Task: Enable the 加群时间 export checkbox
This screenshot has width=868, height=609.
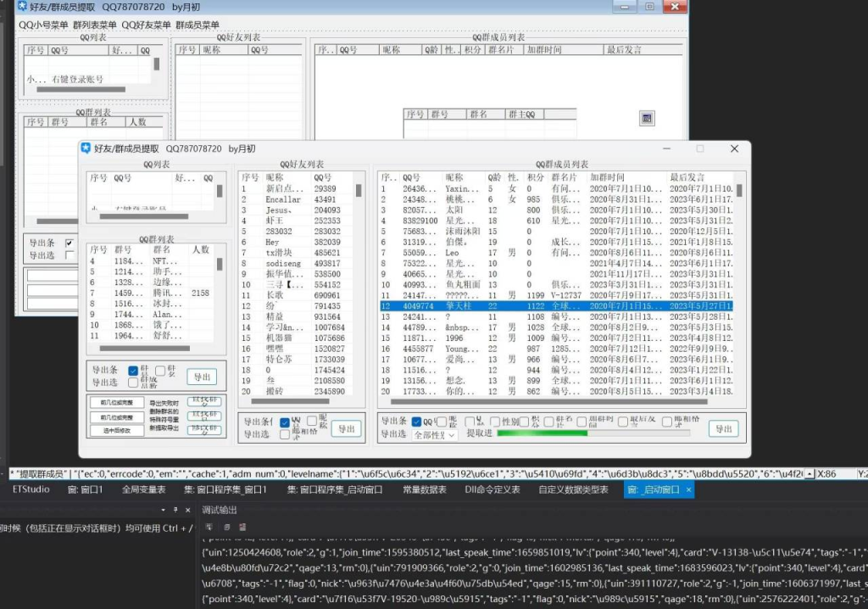Action: coord(581,422)
